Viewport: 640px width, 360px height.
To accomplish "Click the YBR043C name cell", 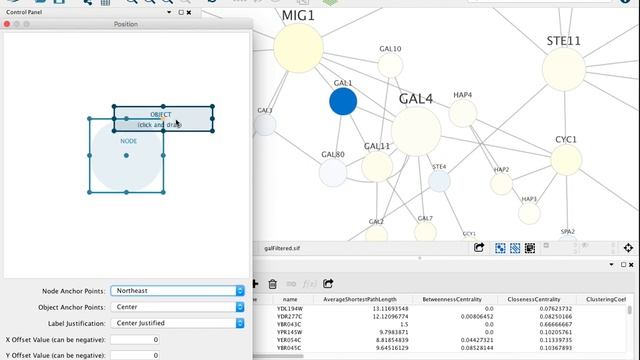I will (x=289, y=324).
